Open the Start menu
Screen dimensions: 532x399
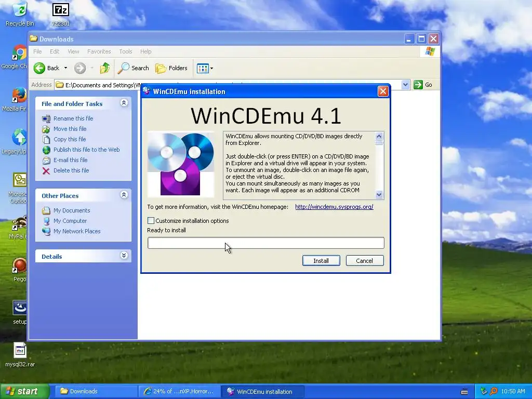(x=24, y=392)
